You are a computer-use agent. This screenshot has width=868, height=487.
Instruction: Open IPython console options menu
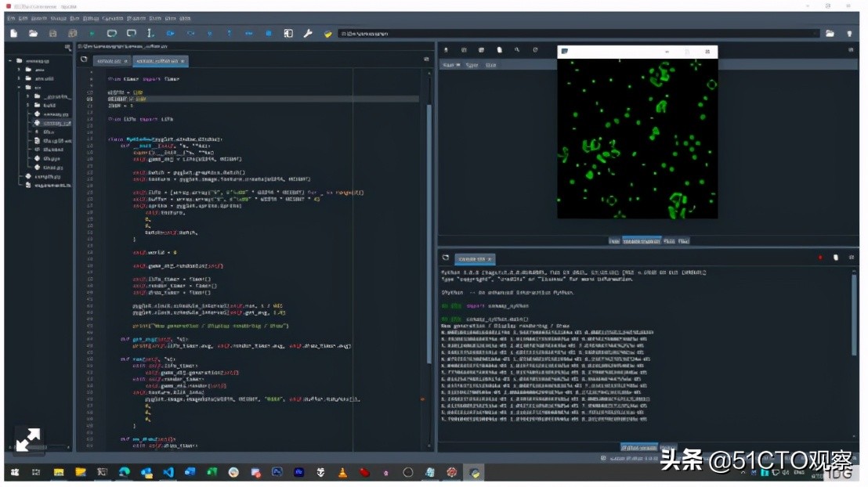tap(852, 258)
